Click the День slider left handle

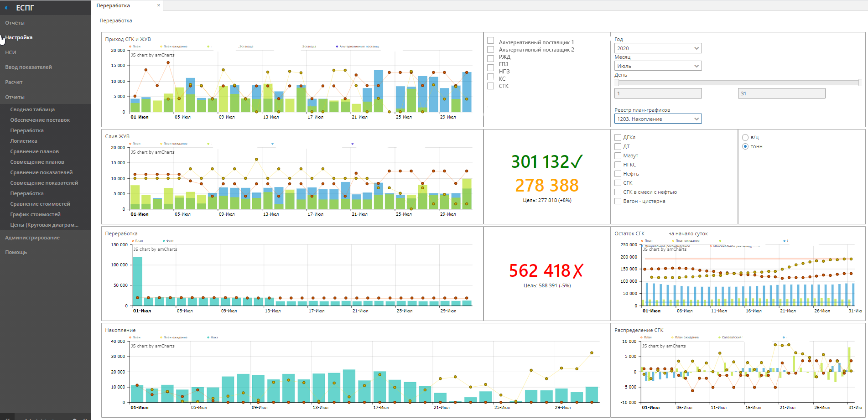(617, 83)
